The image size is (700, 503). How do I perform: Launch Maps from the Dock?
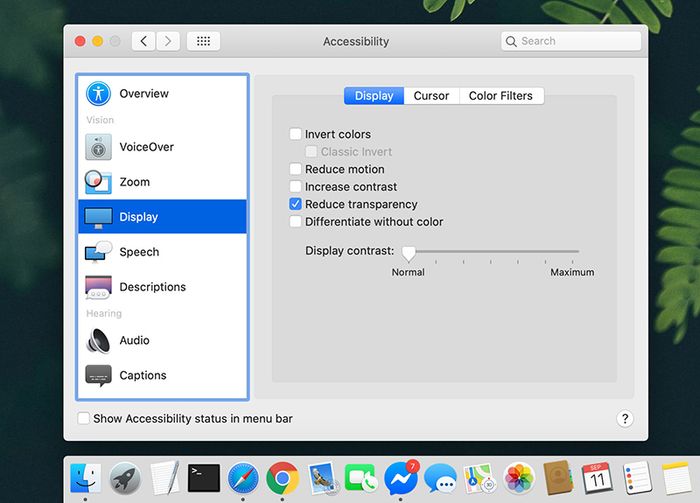coord(479,478)
